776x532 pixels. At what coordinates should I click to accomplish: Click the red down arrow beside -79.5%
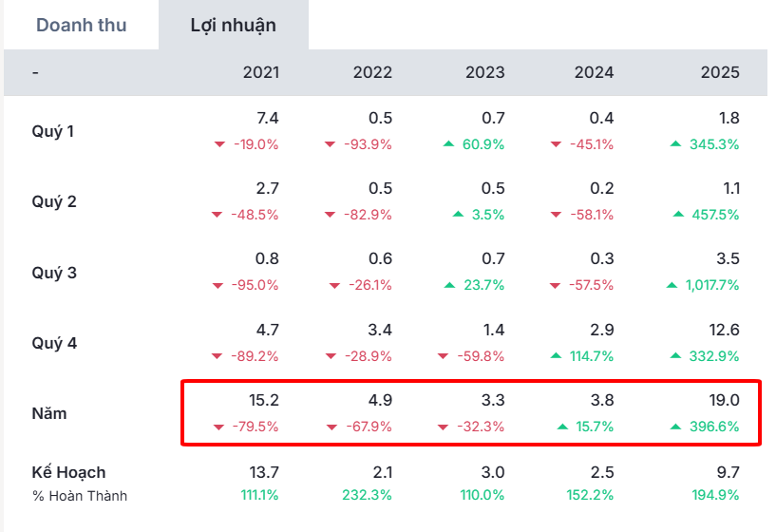coord(218,427)
